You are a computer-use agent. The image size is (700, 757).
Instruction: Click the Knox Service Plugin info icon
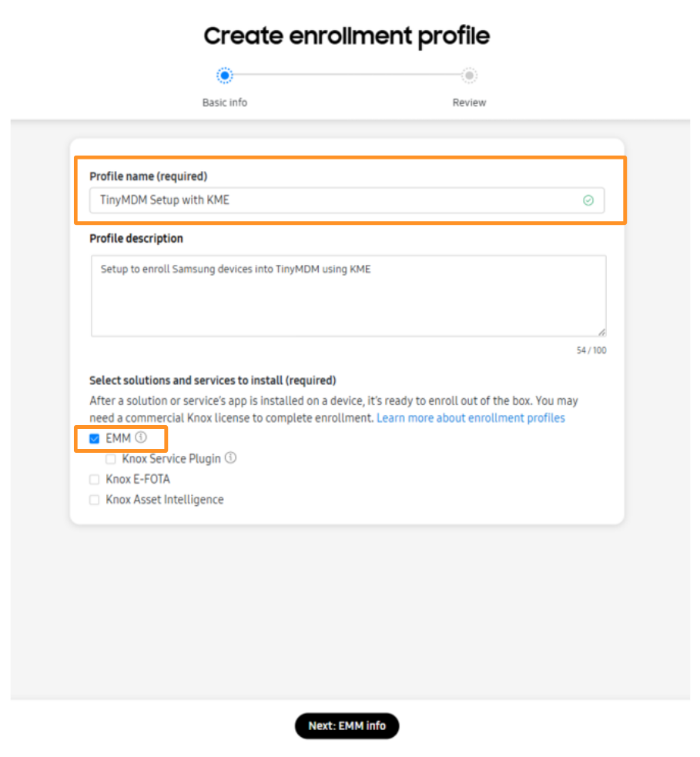click(x=230, y=458)
